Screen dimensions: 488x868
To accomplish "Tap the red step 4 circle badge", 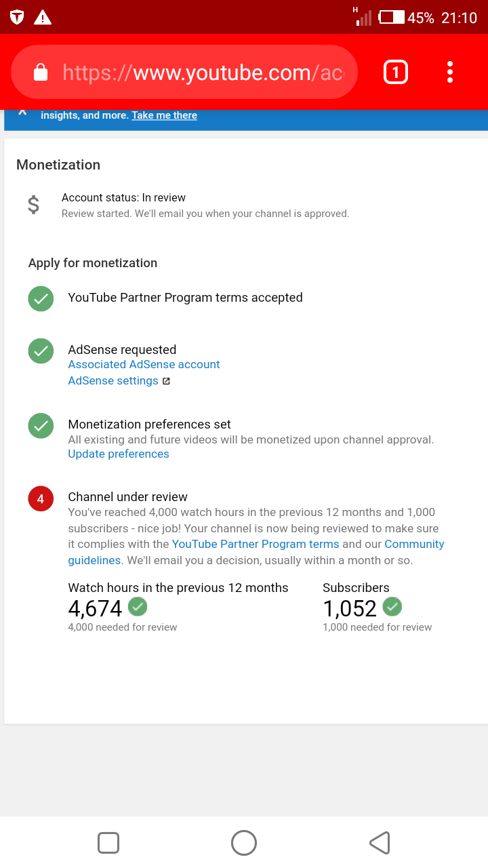I will pos(41,499).
